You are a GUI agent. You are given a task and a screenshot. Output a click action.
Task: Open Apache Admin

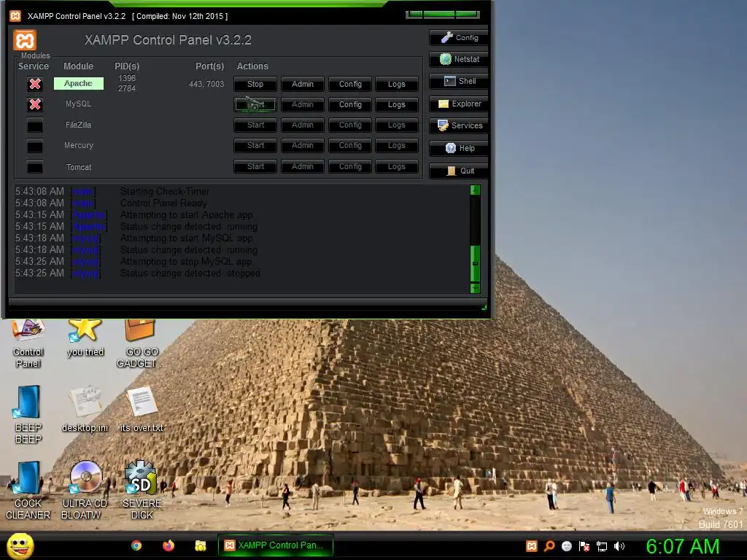pyautogui.click(x=303, y=84)
